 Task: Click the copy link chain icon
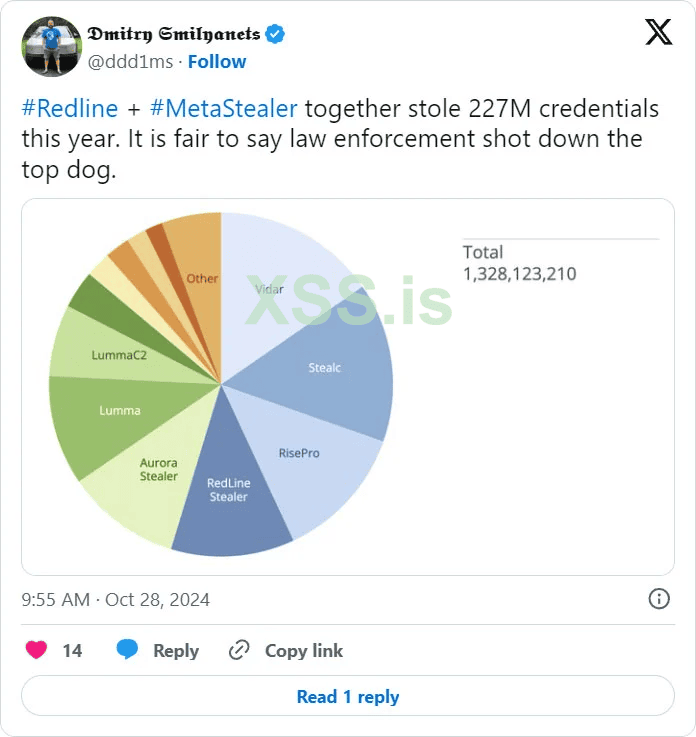[x=239, y=650]
